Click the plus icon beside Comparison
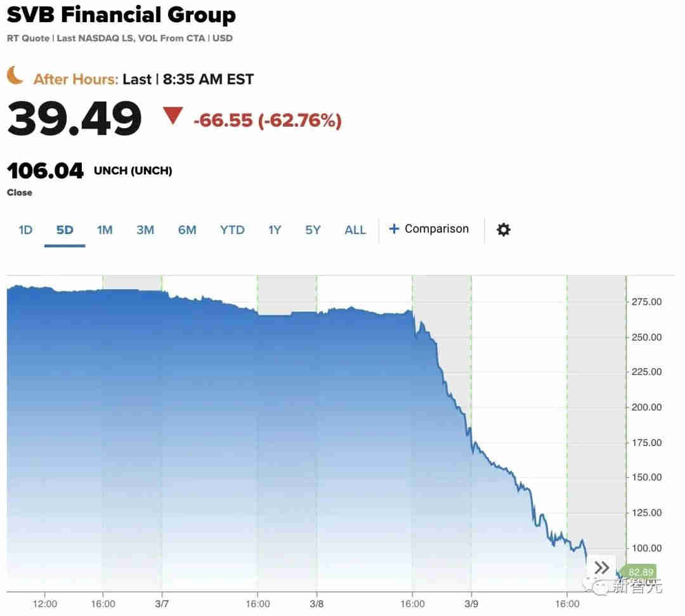 [x=394, y=229]
